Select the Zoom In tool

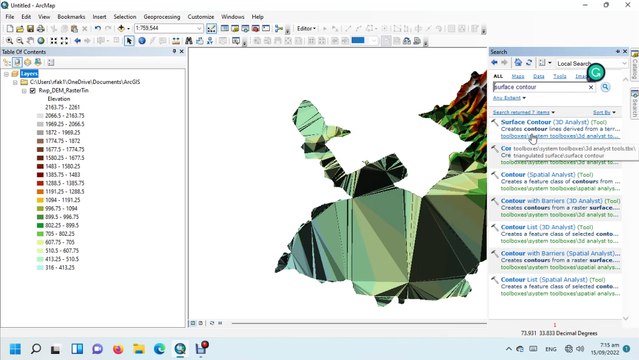[9, 41]
